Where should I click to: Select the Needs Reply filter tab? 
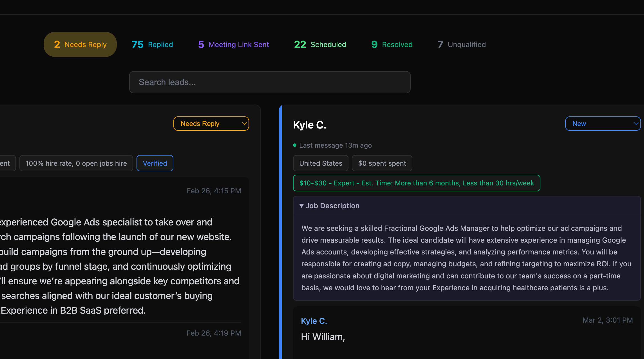[x=80, y=44]
